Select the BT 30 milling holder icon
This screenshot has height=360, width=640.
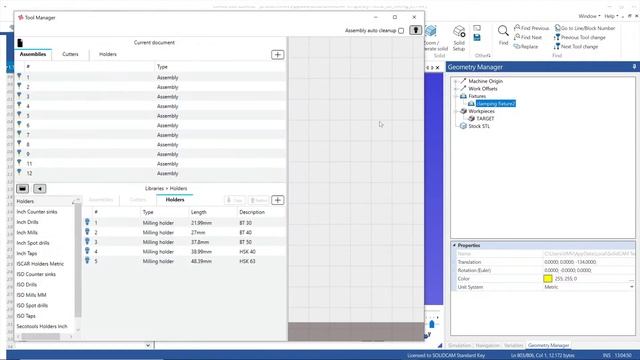click(x=87, y=222)
